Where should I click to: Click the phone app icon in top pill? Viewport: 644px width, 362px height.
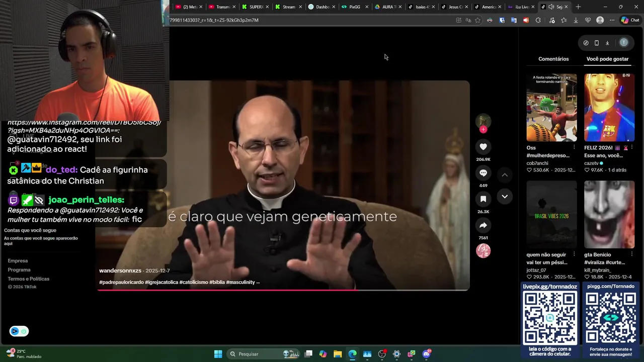[x=597, y=43]
